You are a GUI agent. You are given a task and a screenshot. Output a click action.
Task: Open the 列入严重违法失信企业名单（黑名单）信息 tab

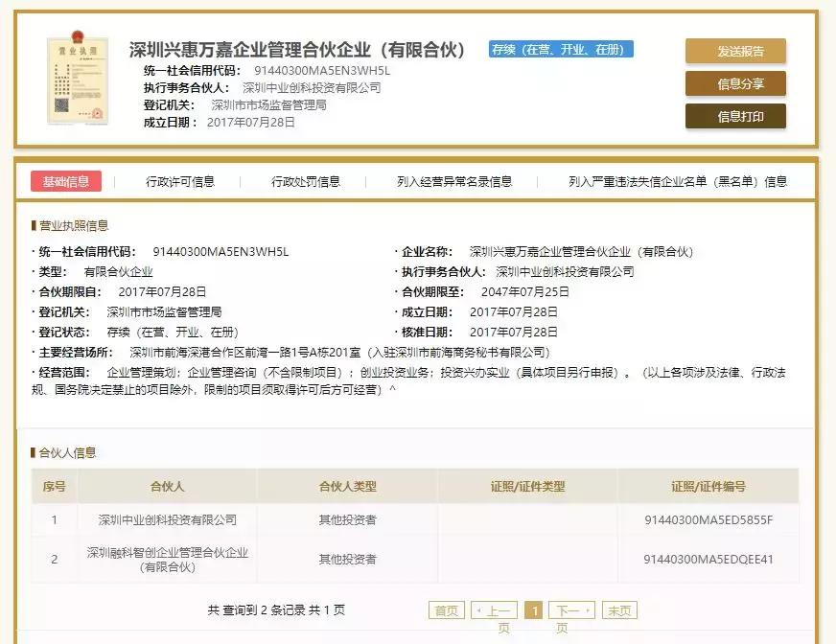[x=671, y=180]
